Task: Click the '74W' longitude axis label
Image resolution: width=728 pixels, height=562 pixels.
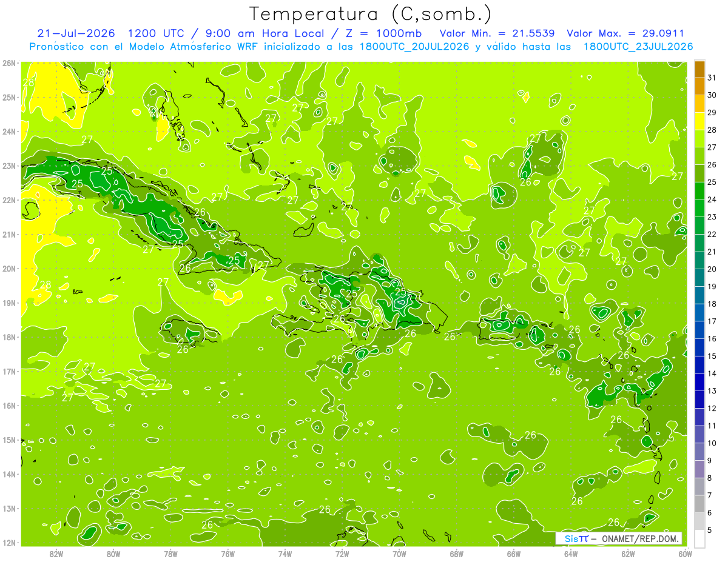Action: (285, 554)
